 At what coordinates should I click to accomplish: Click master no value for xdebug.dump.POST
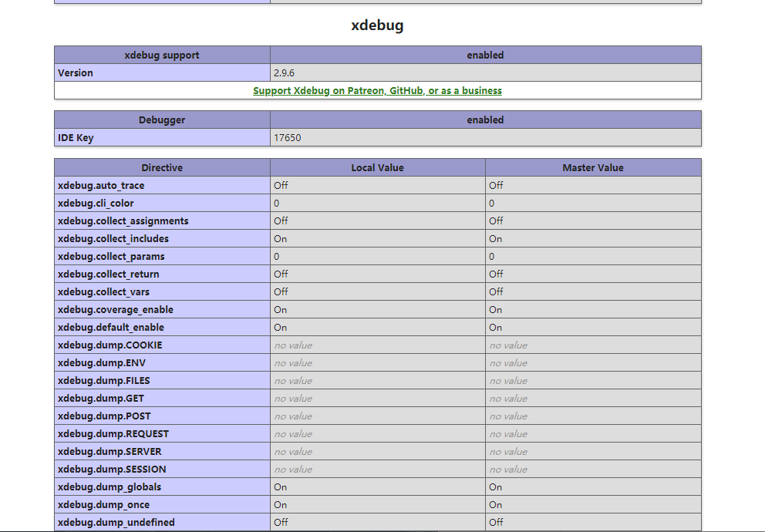pyautogui.click(x=508, y=416)
